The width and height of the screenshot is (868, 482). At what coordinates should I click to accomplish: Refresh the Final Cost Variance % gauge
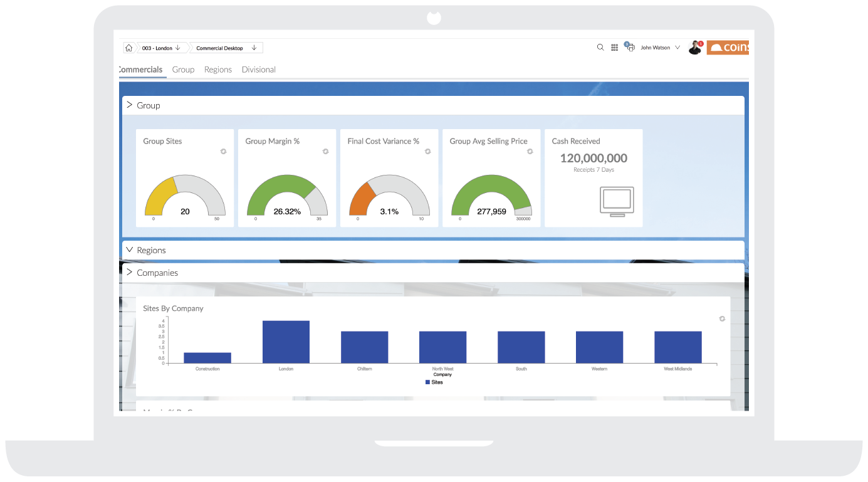tap(427, 152)
